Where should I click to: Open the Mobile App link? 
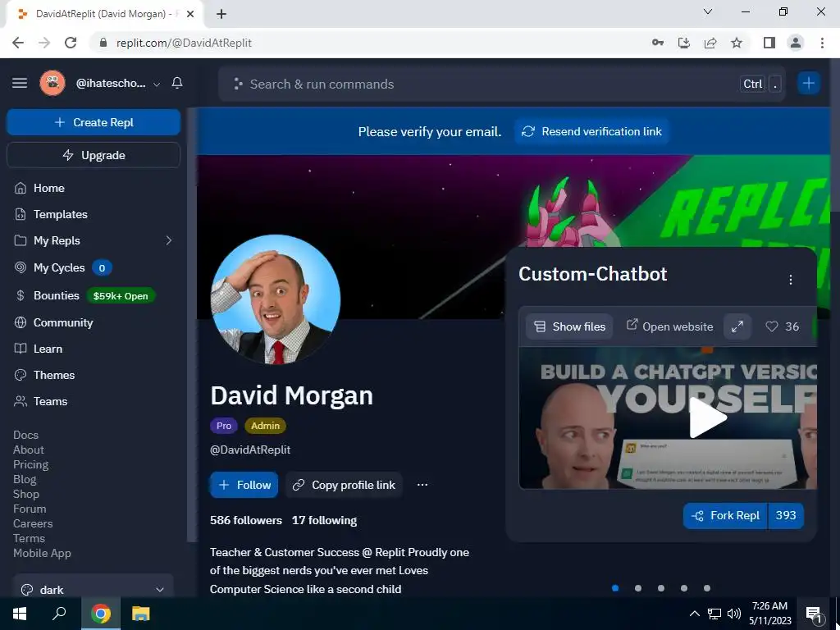(x=42, y=553)
